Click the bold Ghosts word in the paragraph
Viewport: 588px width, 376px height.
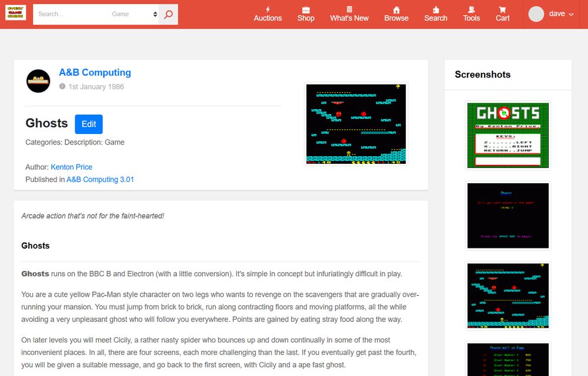tap(35, 274)
